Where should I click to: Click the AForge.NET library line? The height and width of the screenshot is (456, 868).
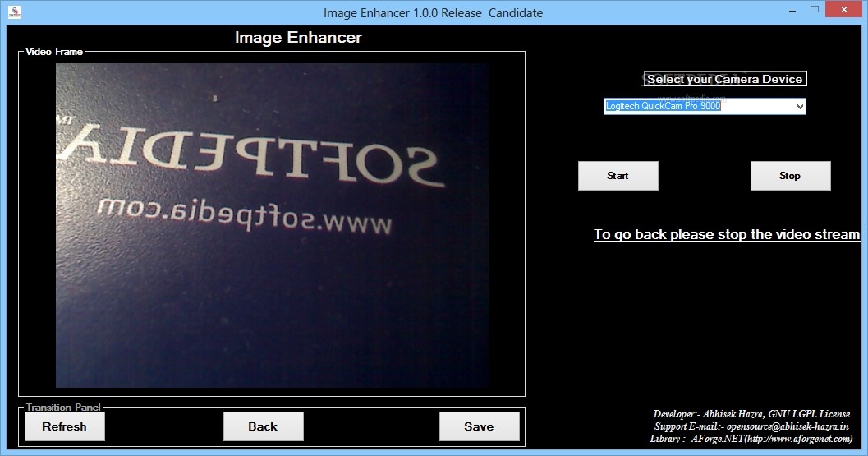coord(751,439)
